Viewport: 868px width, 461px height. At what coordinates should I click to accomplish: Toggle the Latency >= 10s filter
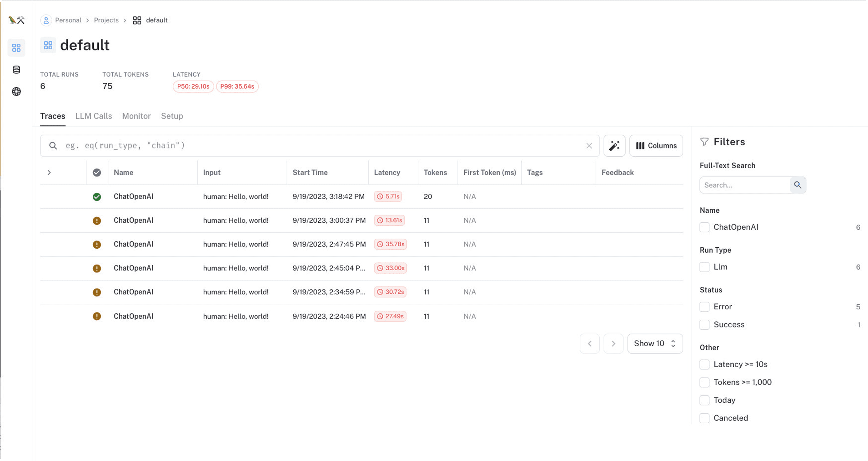click(704, 364)
